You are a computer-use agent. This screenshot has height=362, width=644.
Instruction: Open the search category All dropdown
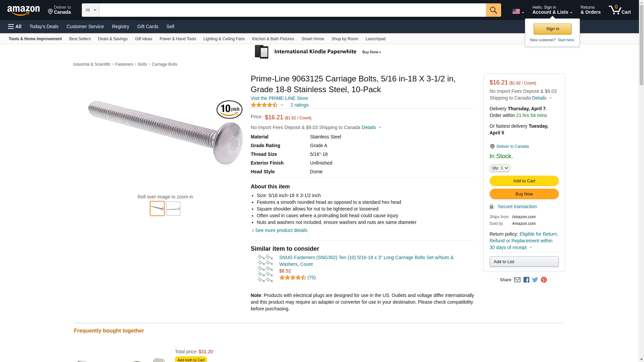point(90,10)
